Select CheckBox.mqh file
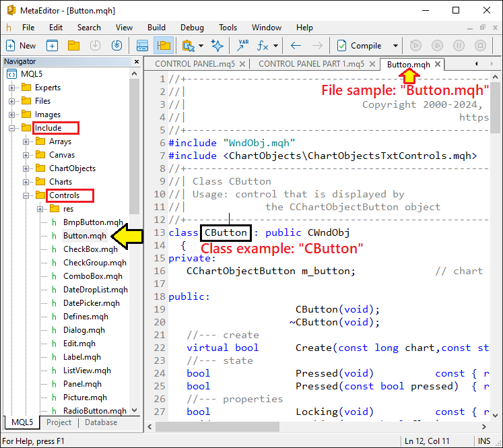This screenshot has width=503, height=448. tap(90, 249)
